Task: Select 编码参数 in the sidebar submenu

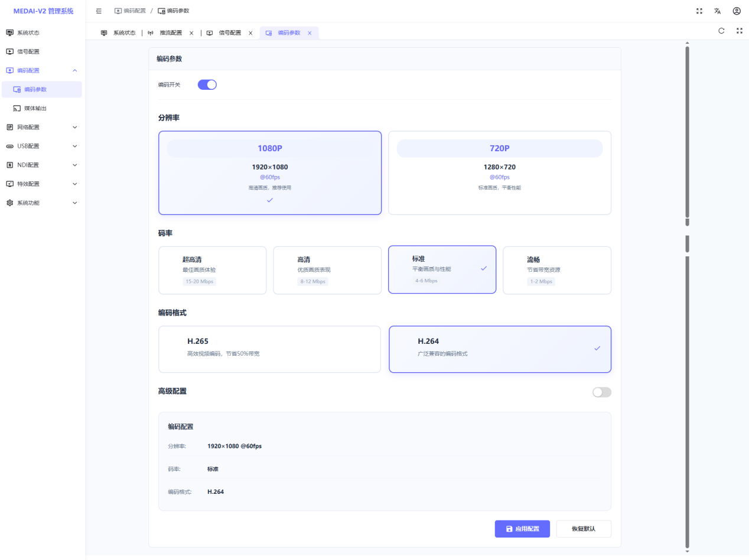Action: 43,89
